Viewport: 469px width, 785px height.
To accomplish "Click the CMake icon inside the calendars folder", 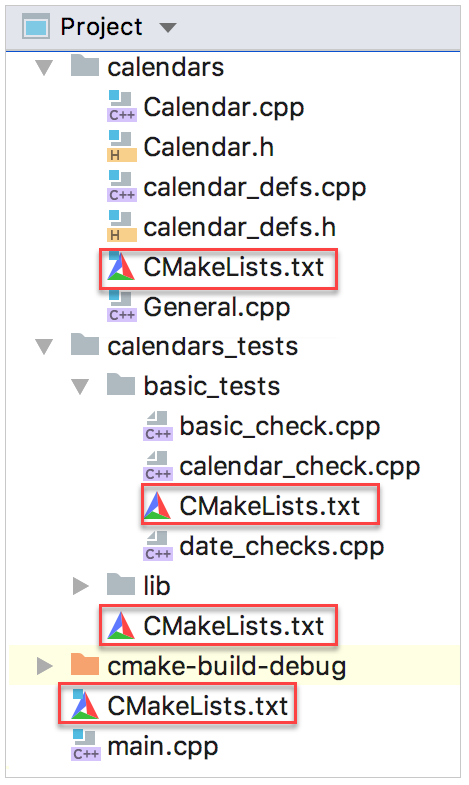I will (x=121, y=266).
